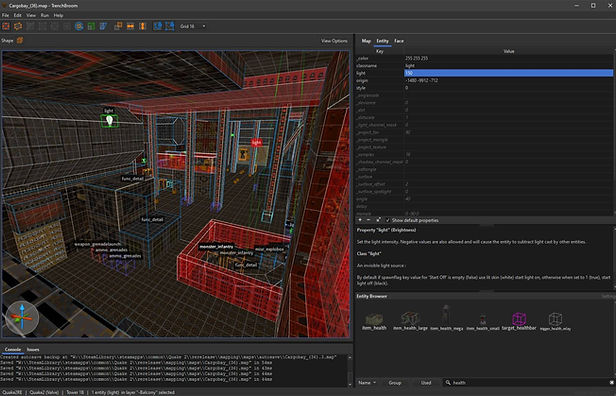Click the misc_explobox label in viewport
This screenshot has height=396, width=616.
(x=269, y=249)
